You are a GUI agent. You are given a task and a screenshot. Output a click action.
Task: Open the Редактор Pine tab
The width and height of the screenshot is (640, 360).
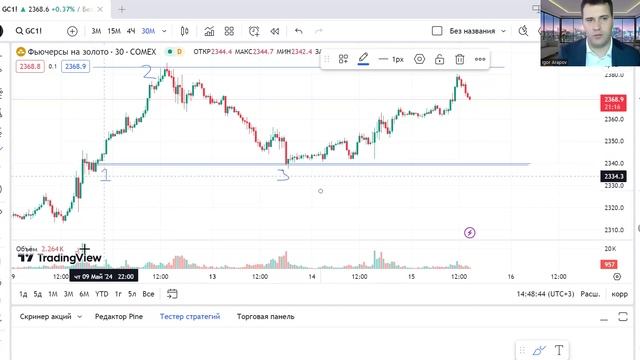click(119, 316)
